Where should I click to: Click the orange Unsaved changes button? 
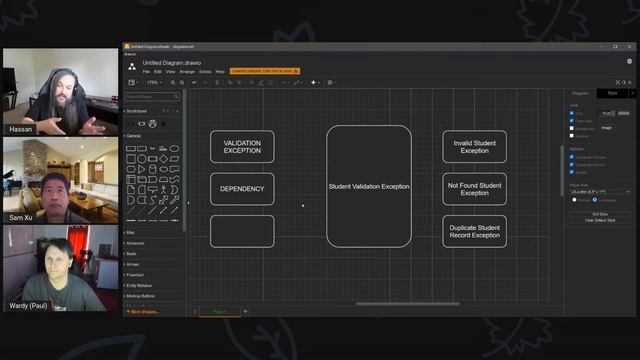click(x=264, y=71)
